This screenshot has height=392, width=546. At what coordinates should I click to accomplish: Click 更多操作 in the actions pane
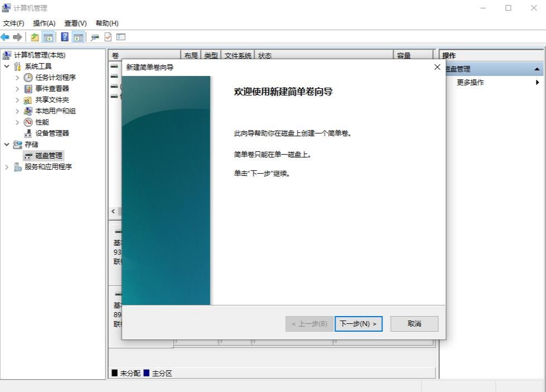click(470, 82)
